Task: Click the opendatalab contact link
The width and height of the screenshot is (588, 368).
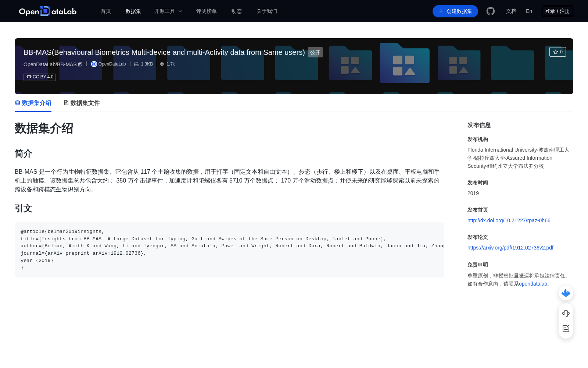Action: click(533, 284)
